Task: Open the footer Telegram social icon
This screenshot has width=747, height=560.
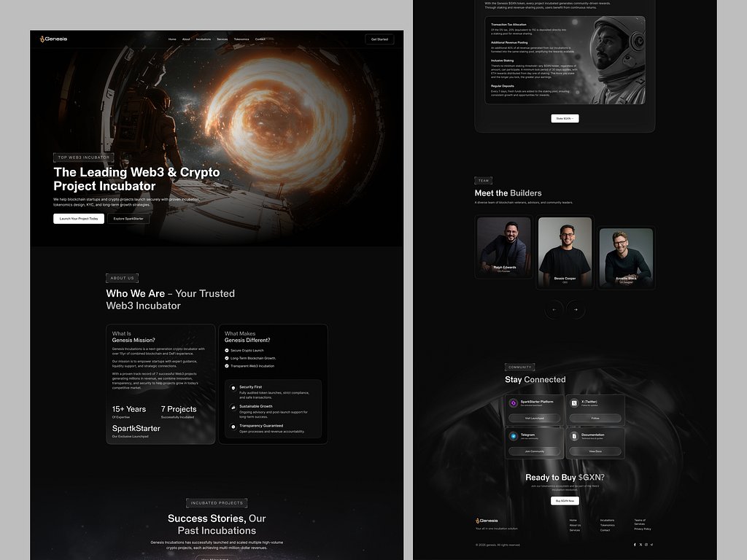Action: tap(651, 544)
